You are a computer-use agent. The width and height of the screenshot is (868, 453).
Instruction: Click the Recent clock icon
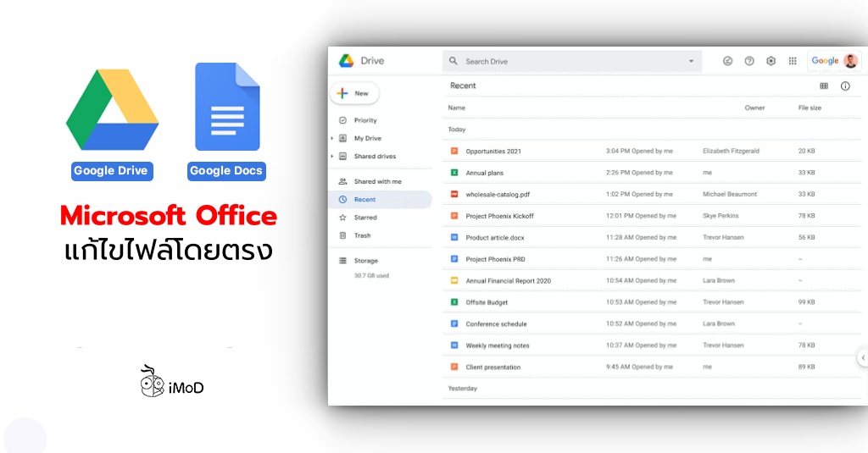342,200
